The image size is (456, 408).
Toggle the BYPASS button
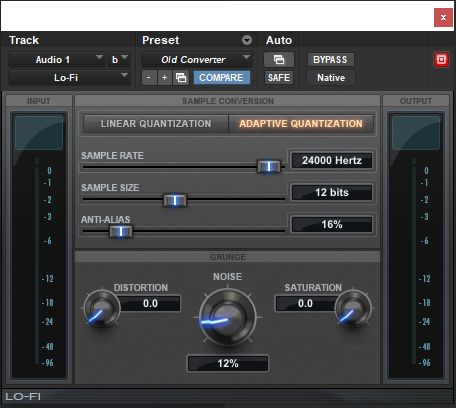tap(330, 60)
